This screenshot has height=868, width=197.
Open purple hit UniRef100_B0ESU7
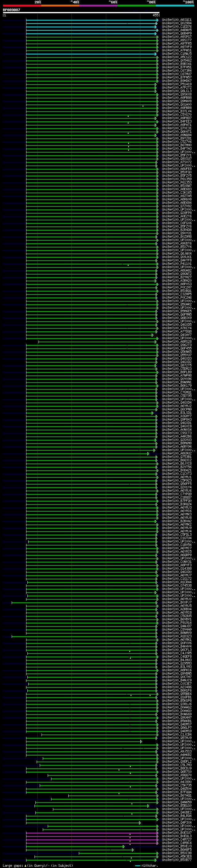pos(176,833)
